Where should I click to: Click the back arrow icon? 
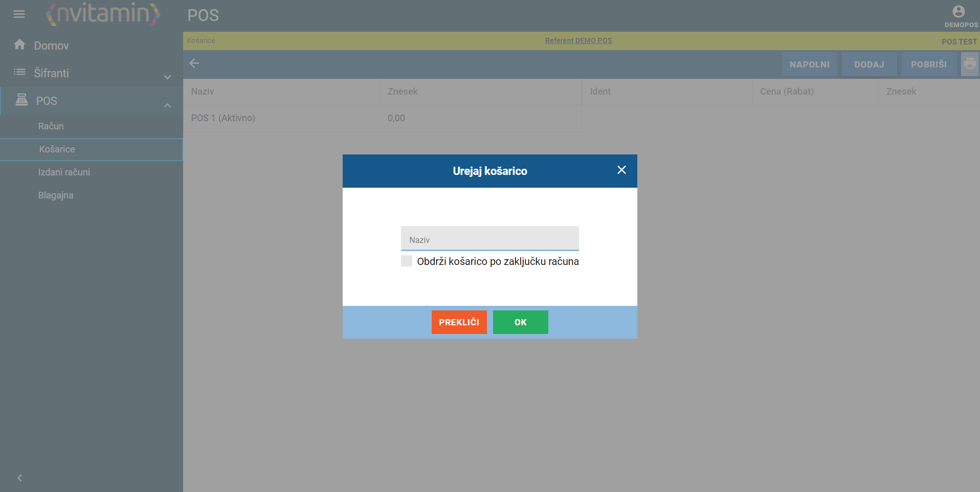(194, 63)
